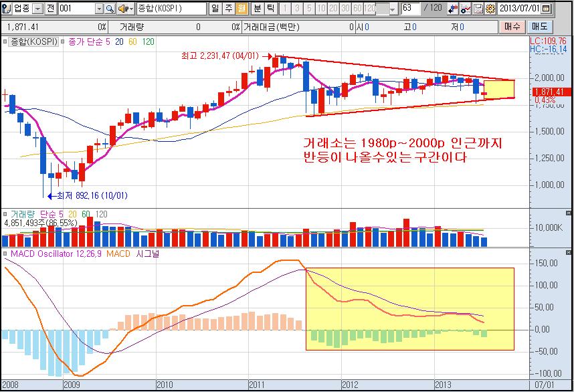Open the 업종 category dropdown arrow

click(x=37, y=9)
